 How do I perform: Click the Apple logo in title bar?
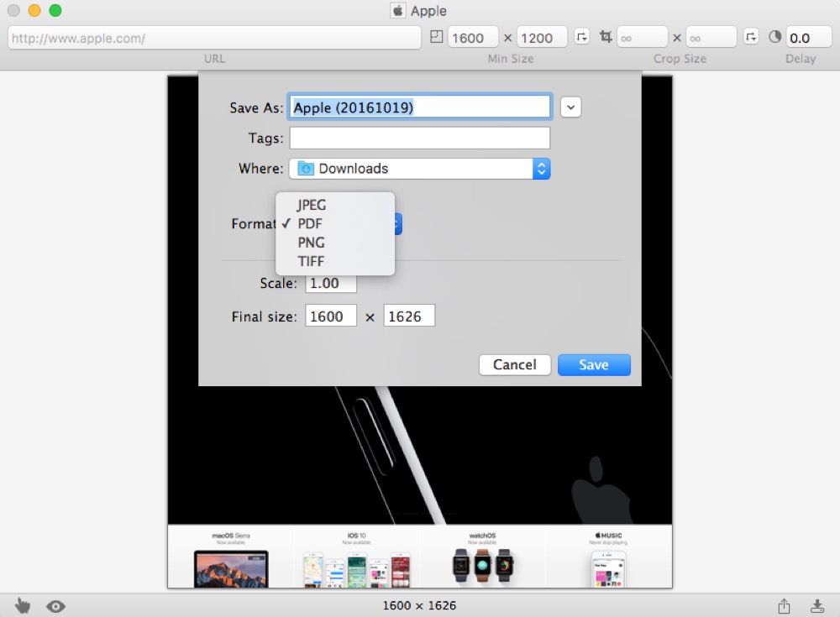(x=398, y=11)
